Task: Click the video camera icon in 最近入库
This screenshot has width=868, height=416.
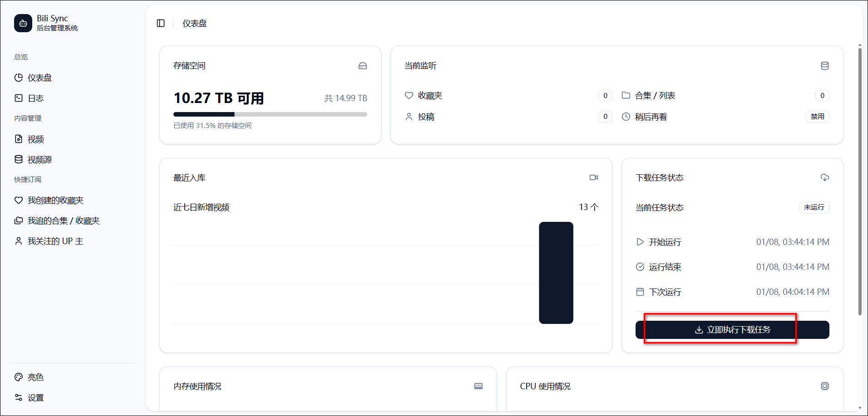Action: pos(593,177)
